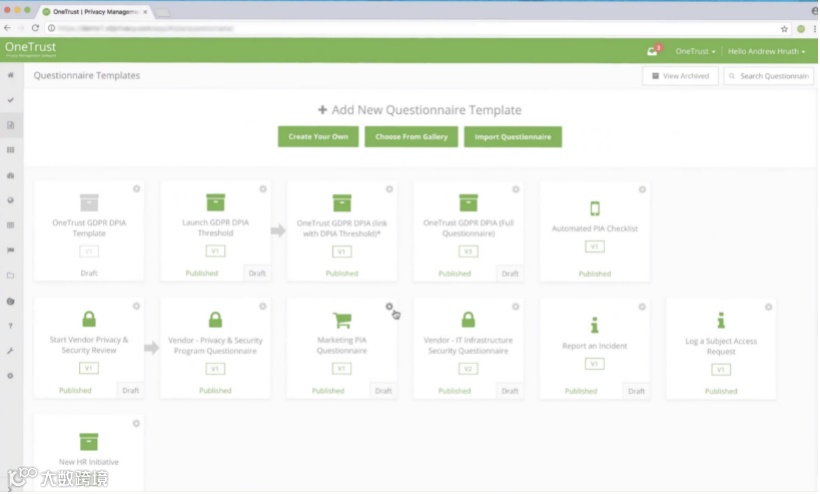Open the flag icon in the sidebar
The image size is (820, 494).
click(x=10, y=250)
